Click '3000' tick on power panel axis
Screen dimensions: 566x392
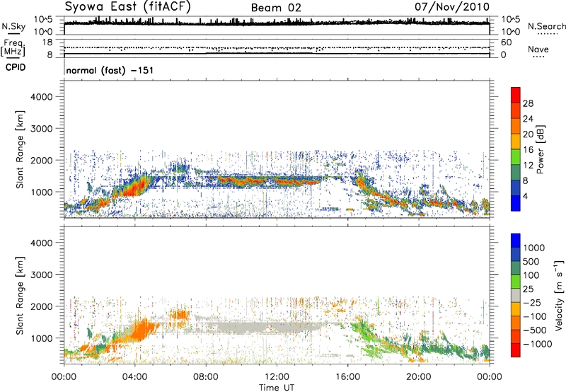pyautogui.click(x=42, y=129)
